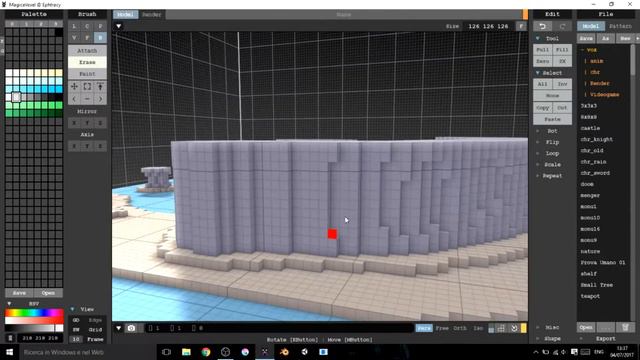Expand the Scale section
This screenshot has width=640, height=360.
pyautogui.click(x=538, y=164)
